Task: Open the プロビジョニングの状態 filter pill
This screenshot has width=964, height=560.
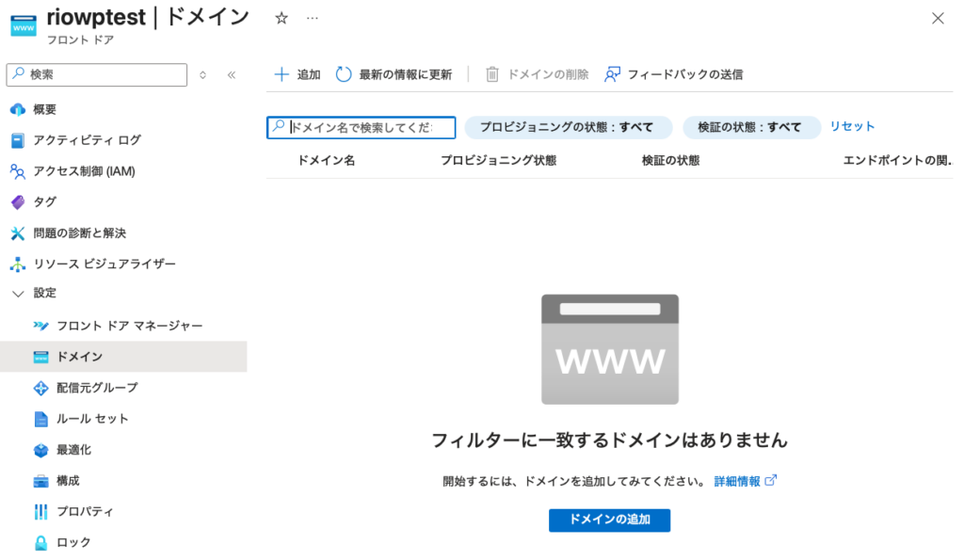Action: pos(567,127)
